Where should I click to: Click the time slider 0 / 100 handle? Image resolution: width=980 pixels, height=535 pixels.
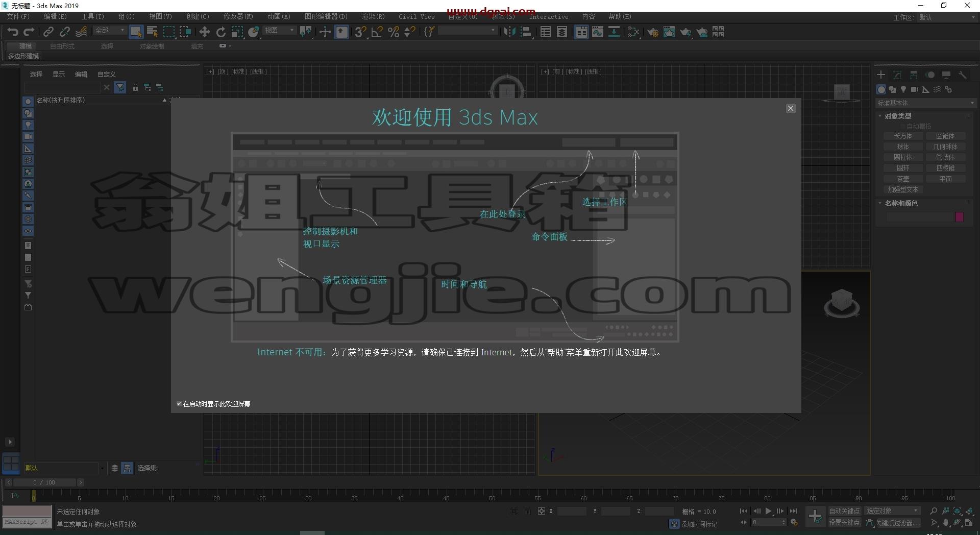(x=44, y=482)
